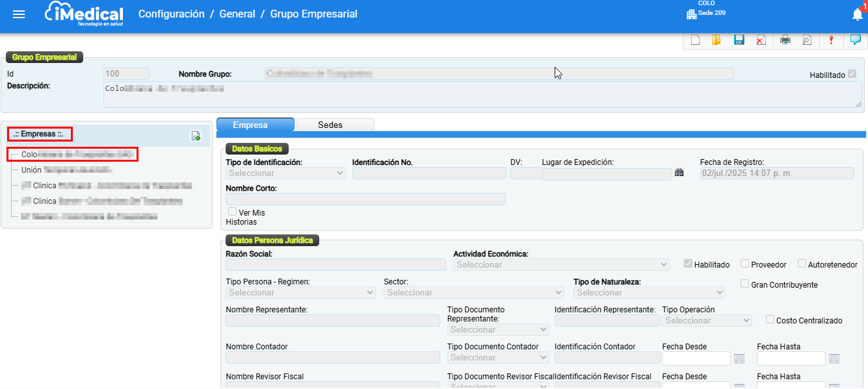Enable the Proveedor checkbox
The height and width of the screenshot is (389, 868).
click(745, 264)
